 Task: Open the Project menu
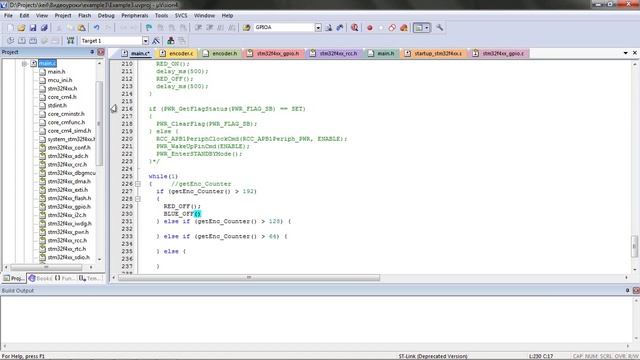[x=63, y=16]
